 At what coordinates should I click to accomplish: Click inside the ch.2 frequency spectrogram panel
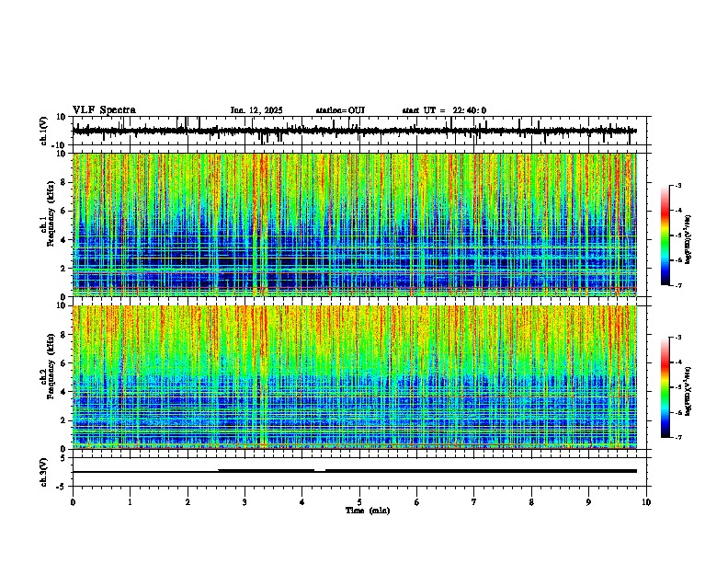pos(354,377)
